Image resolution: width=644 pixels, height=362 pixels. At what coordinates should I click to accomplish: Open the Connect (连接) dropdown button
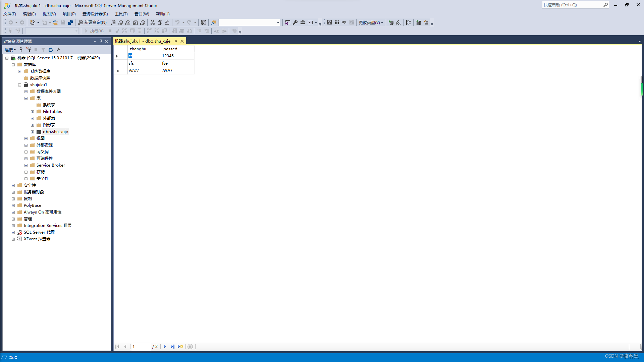click(10, 50)
